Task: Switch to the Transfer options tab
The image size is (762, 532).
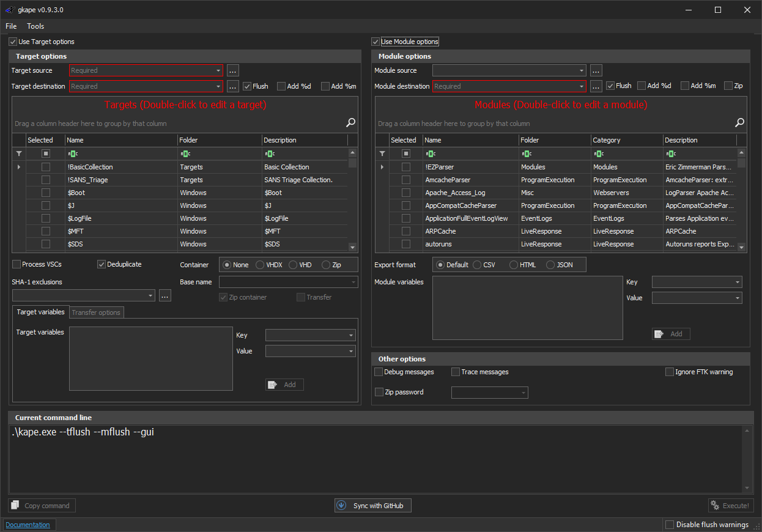Action: click(96, 312)
